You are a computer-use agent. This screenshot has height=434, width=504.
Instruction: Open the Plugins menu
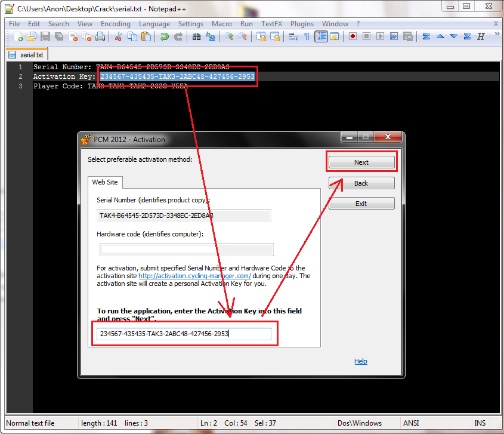tap(302, 24)
